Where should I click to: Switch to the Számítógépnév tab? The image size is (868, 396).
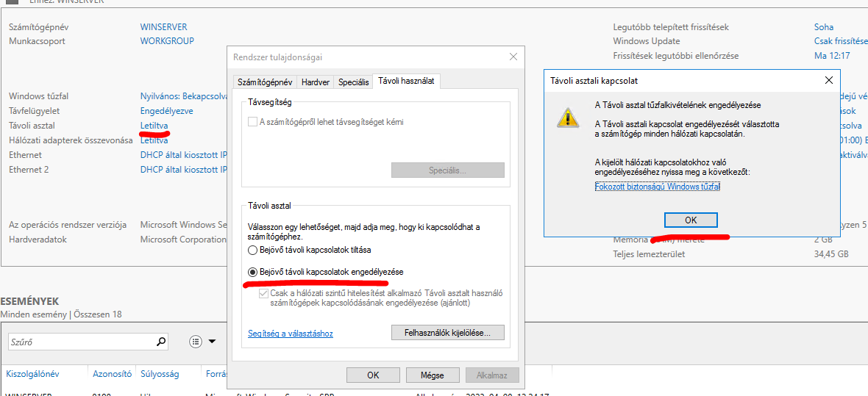(x=265, y=82)
